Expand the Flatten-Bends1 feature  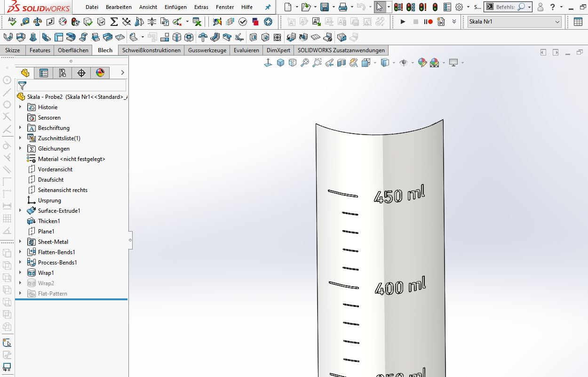tap(20, 252)
